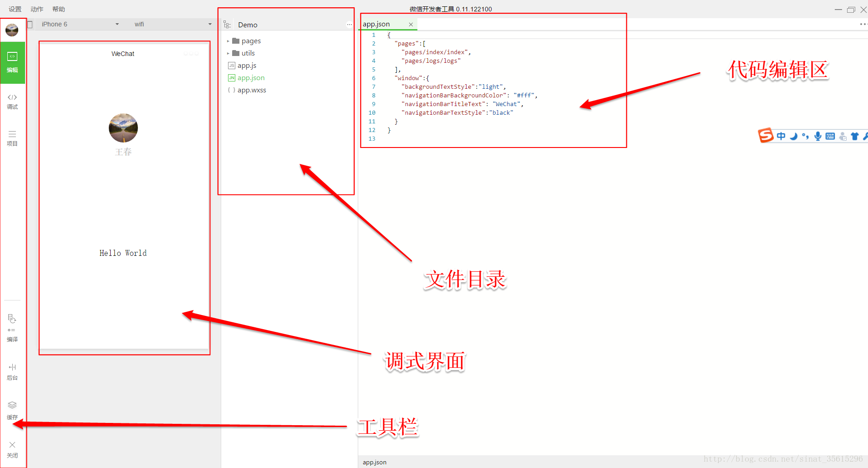Viewport: 868px width, 468px height.
Task: Open the 项目 (project) panel
Action: (12, 138)
